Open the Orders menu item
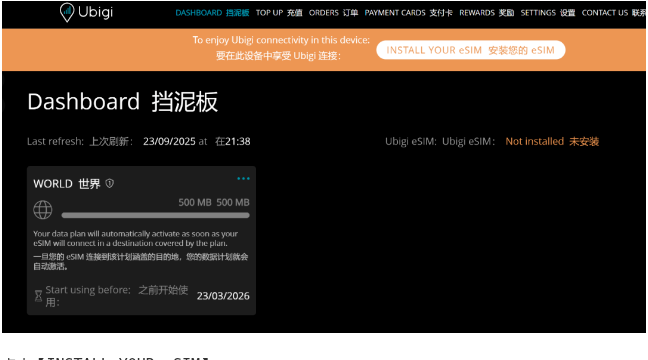The image size is (648, 360). click(x=334, y=13)
